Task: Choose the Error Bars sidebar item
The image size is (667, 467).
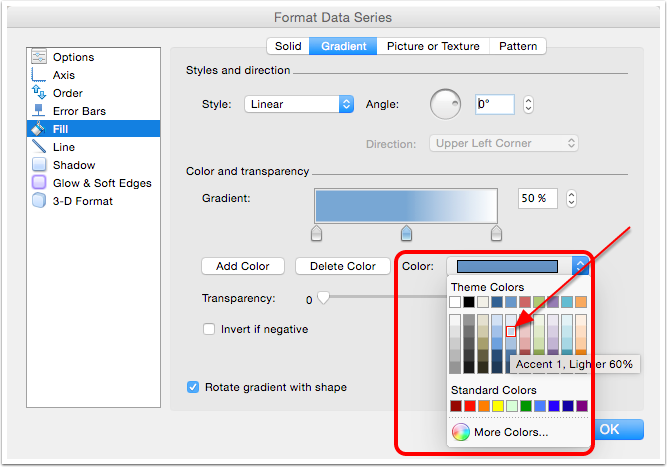Action: click(79, 111)
